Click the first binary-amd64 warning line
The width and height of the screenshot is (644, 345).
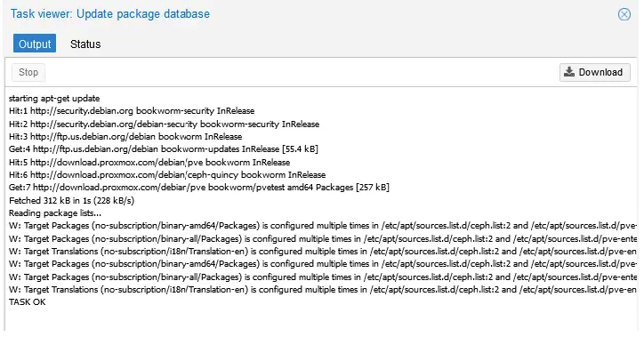tap(323, 226)
